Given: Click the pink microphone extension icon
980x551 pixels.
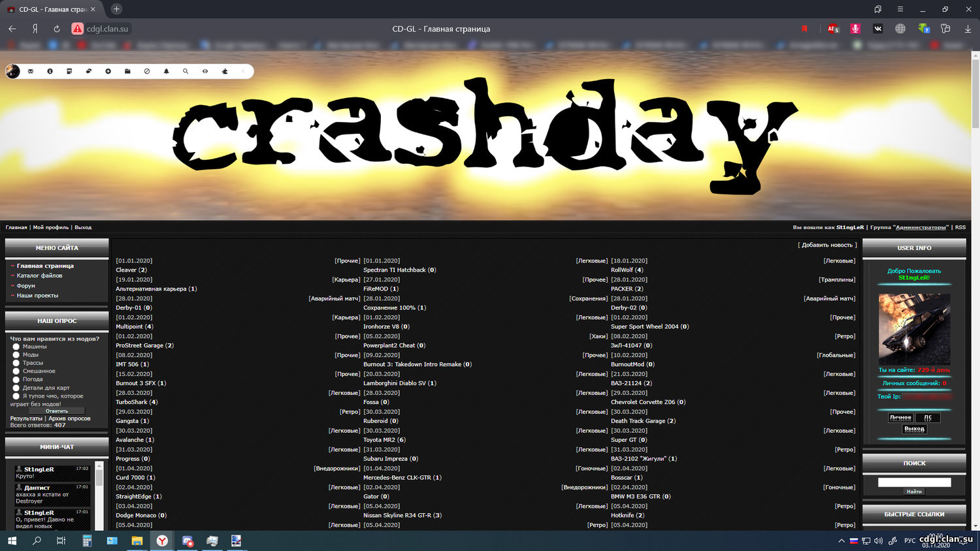Looking at the screenshot, I should point(855,29).
